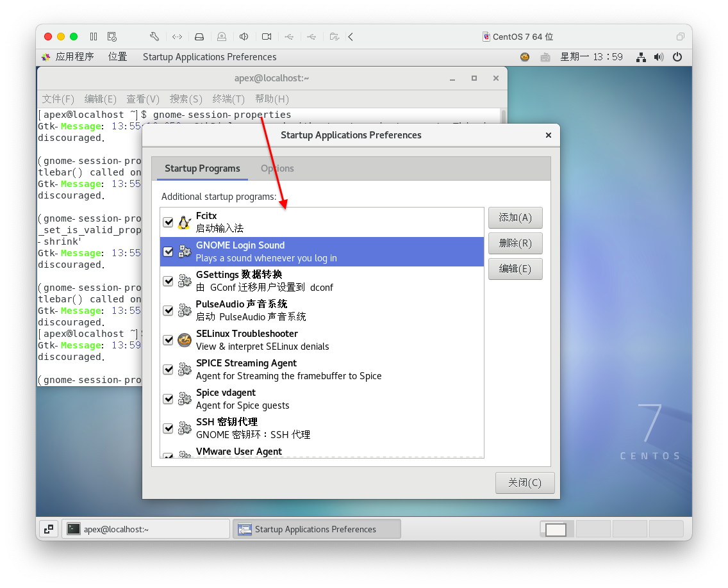Image resolution: width=728 pixels, height=588 pixels.
Task: Collapse the toolbar with the left chevron
Action: (351, 37)
